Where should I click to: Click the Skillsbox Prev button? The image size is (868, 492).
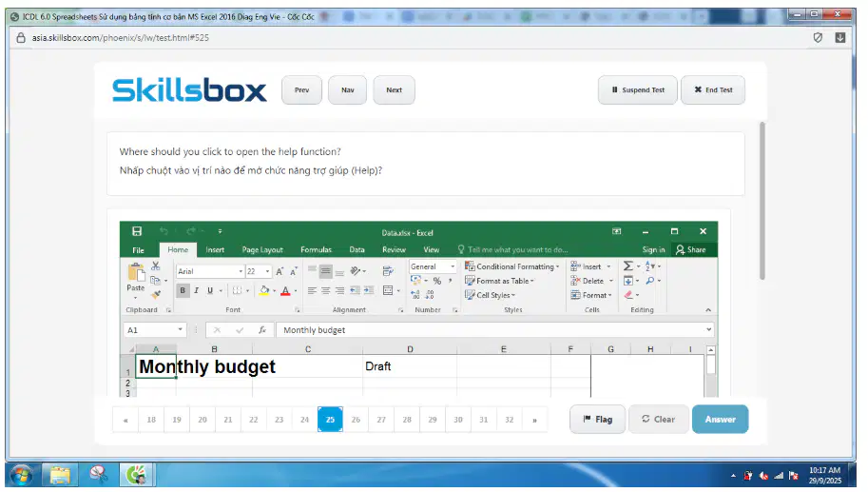301,89
